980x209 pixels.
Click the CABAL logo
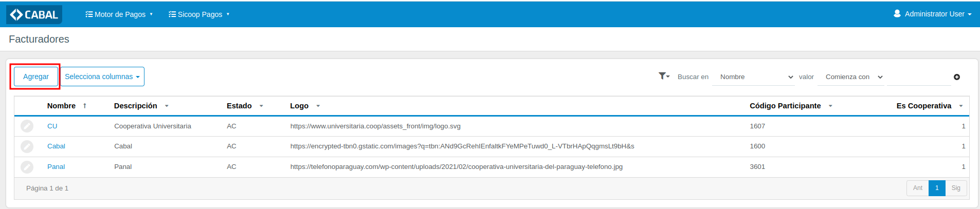coord(34,14)
